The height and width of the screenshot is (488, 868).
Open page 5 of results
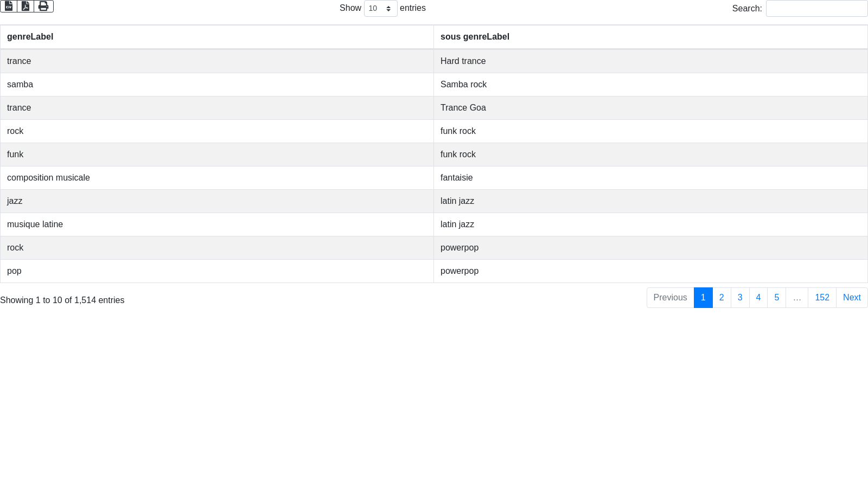776,298
